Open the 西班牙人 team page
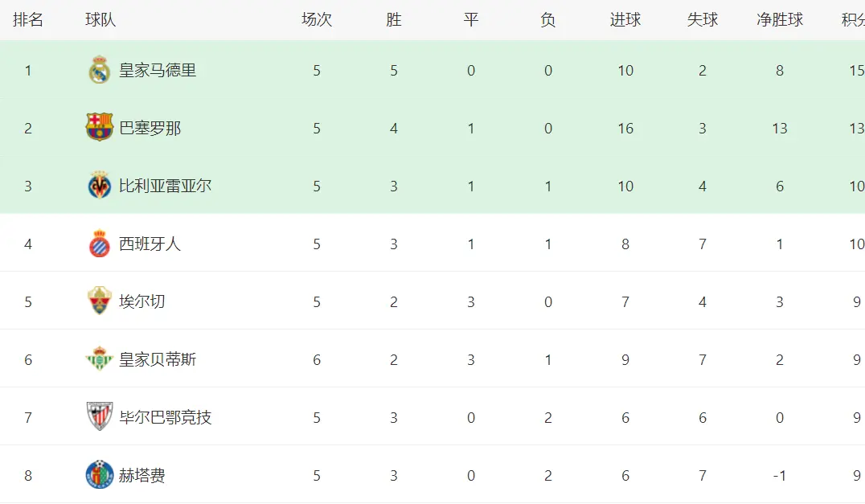The width and height of the screenshot is (865, 504). coord(150,244)
